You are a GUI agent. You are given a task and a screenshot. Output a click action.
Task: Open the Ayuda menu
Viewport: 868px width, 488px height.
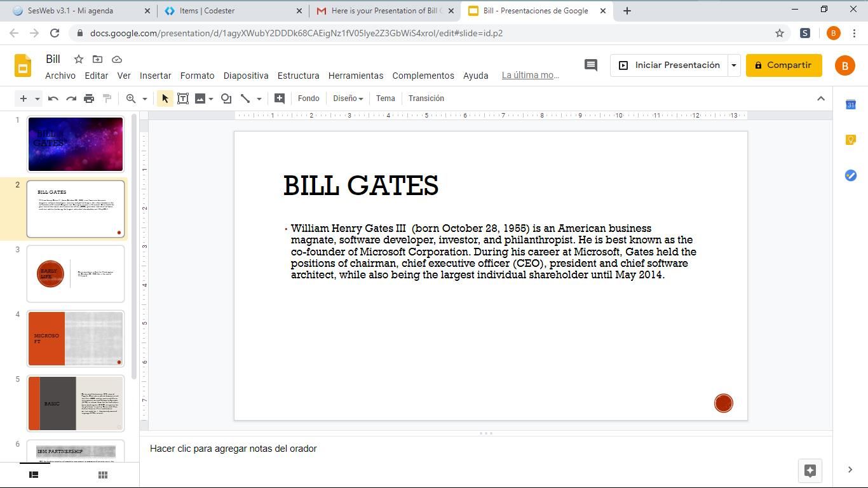click(x=476, y=76)
